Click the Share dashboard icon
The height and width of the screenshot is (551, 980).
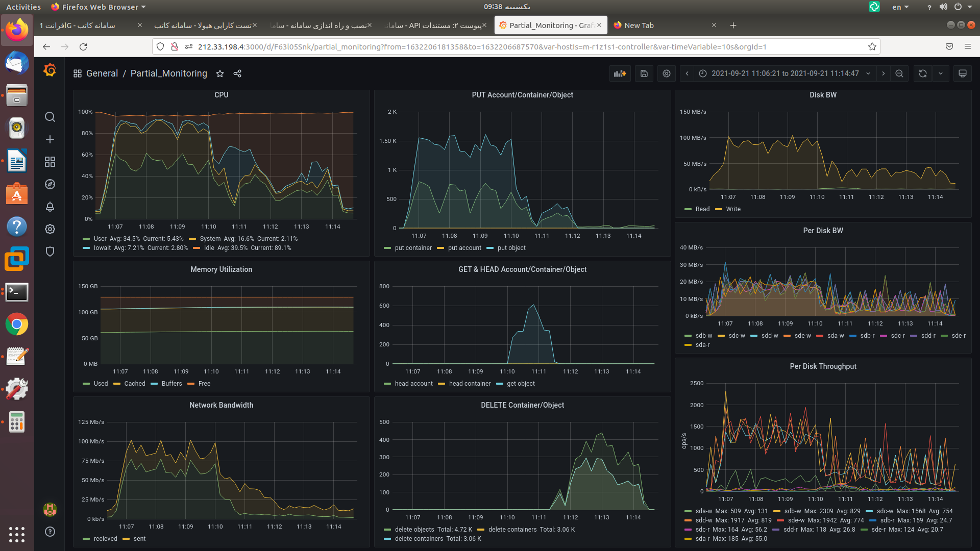[237, 73]
